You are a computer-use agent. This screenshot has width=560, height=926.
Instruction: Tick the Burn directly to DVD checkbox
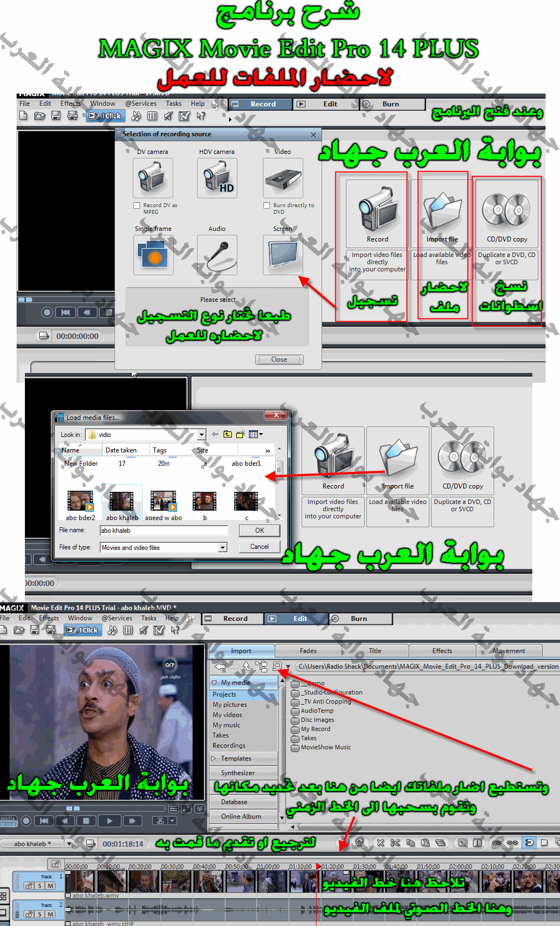[267, 205]
